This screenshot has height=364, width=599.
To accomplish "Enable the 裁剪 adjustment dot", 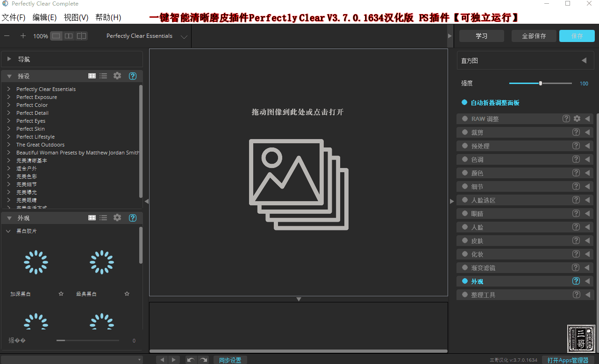I will pyautogui.click(x=465, y=132).
